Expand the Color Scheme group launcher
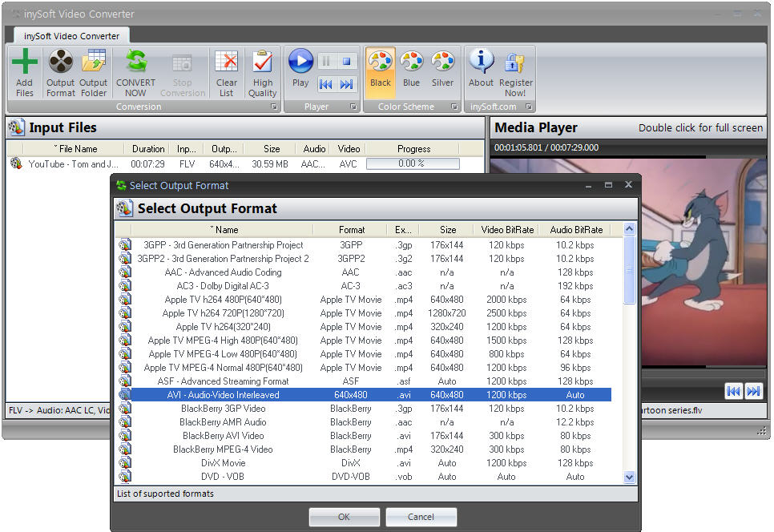The height and width of the screenshot is (532, 774). point(454,107)
